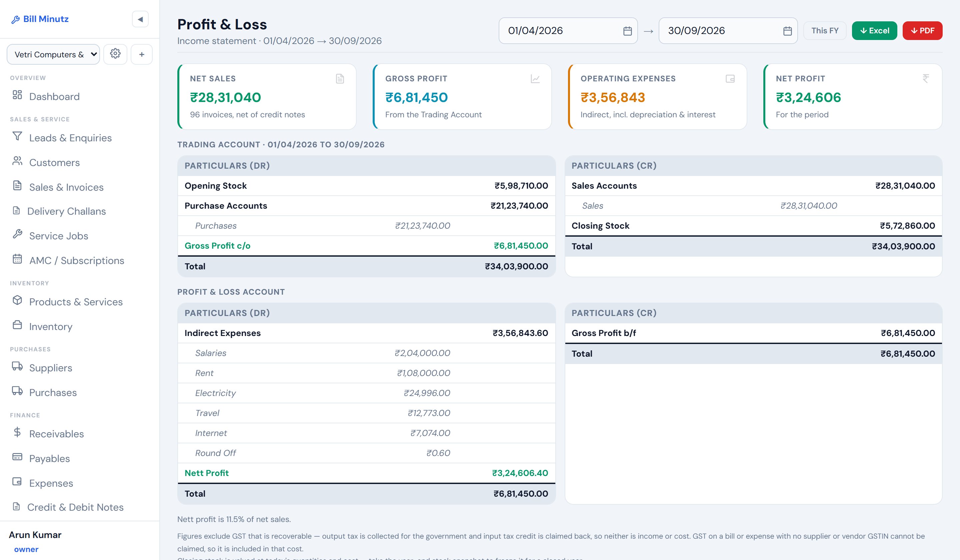Image resolution: width=960 pixels, height=560 pixels.
Task: Click the Products & Services box icon
Action: tap(17, 300)
